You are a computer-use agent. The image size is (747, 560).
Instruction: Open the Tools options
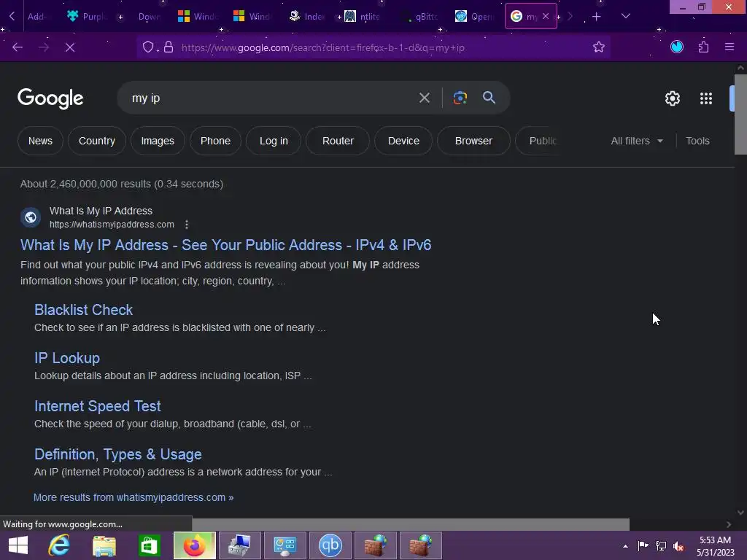pos(697,141)
